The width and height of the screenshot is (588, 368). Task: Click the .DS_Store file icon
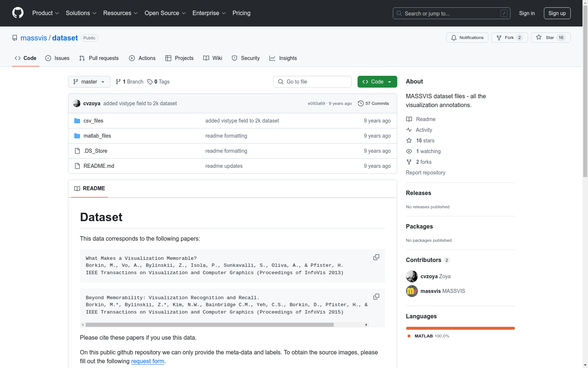coord(77,151)
